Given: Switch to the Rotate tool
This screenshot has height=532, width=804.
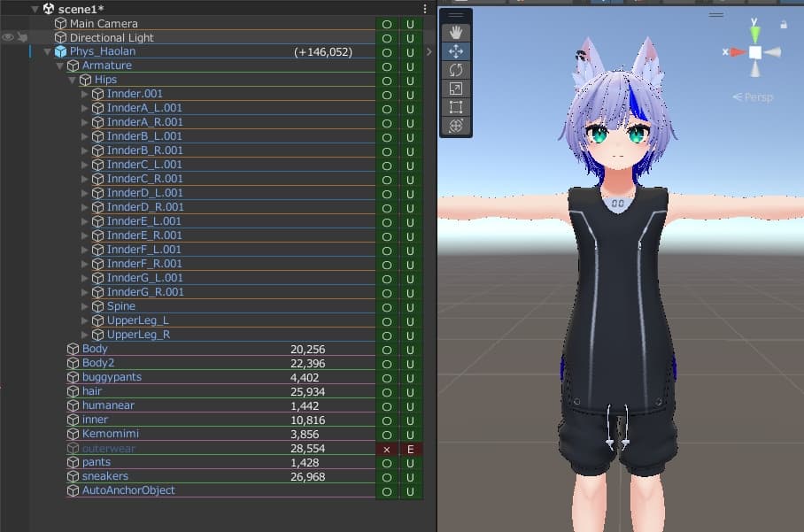Looking at the screenshot, I should (455, 71).
